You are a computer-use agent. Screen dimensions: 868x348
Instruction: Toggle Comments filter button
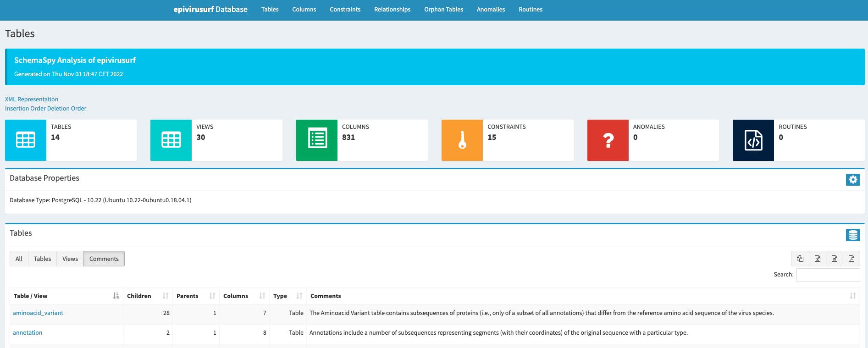click(x=104, y=259)
